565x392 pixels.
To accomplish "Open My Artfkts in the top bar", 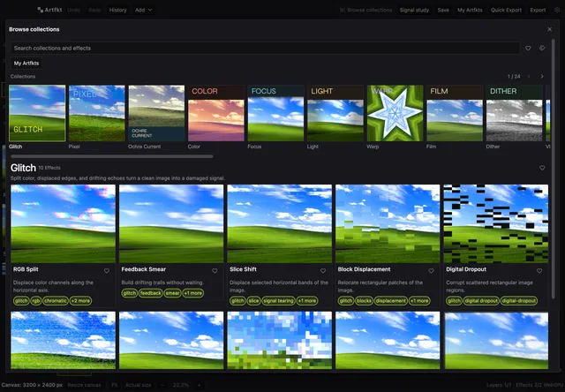I will [x=470, y=10].
